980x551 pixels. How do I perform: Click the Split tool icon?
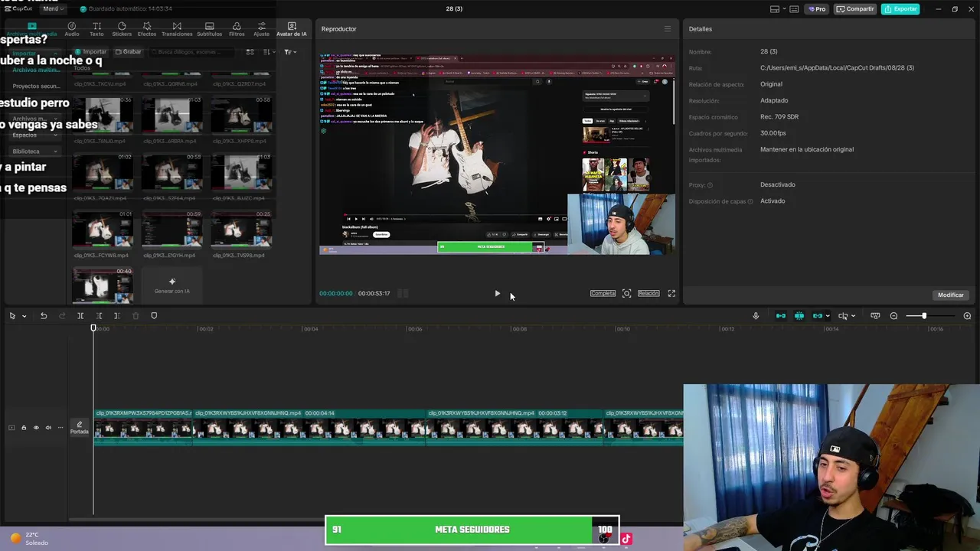tap(80, 316)
